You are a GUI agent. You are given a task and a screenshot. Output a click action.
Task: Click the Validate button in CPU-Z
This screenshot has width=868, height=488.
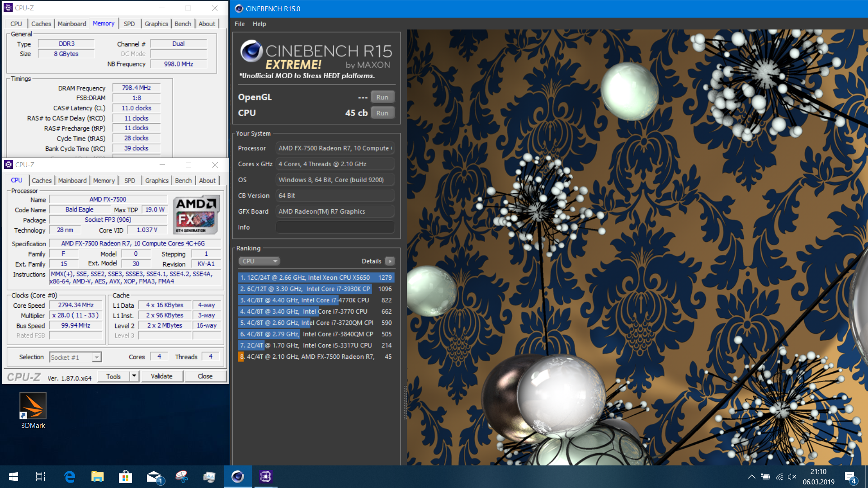click(162, 376)
